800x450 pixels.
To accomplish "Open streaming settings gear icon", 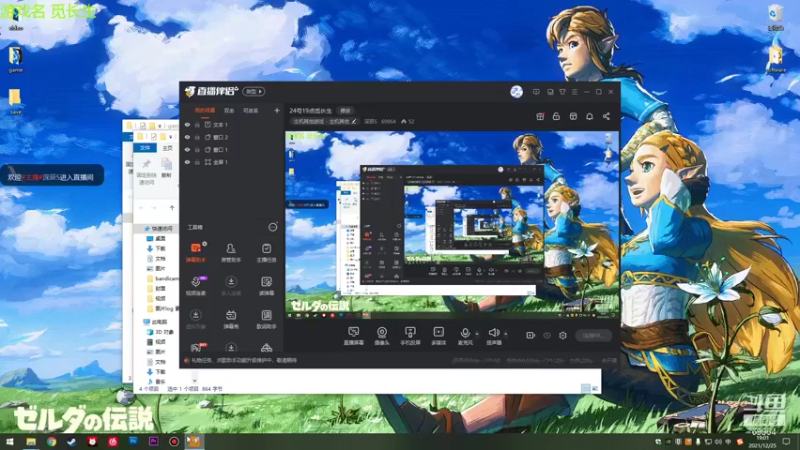I will 563,335.
